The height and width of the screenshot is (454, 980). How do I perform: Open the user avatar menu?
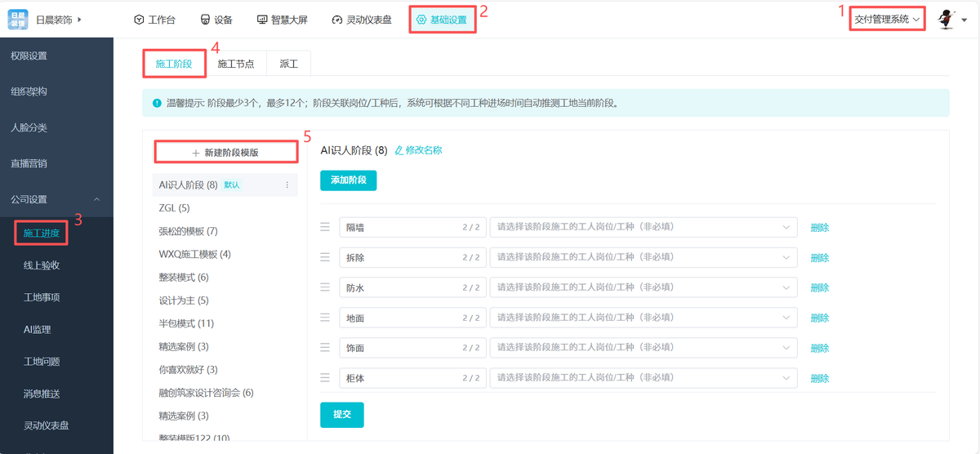[x=947, y=20]
